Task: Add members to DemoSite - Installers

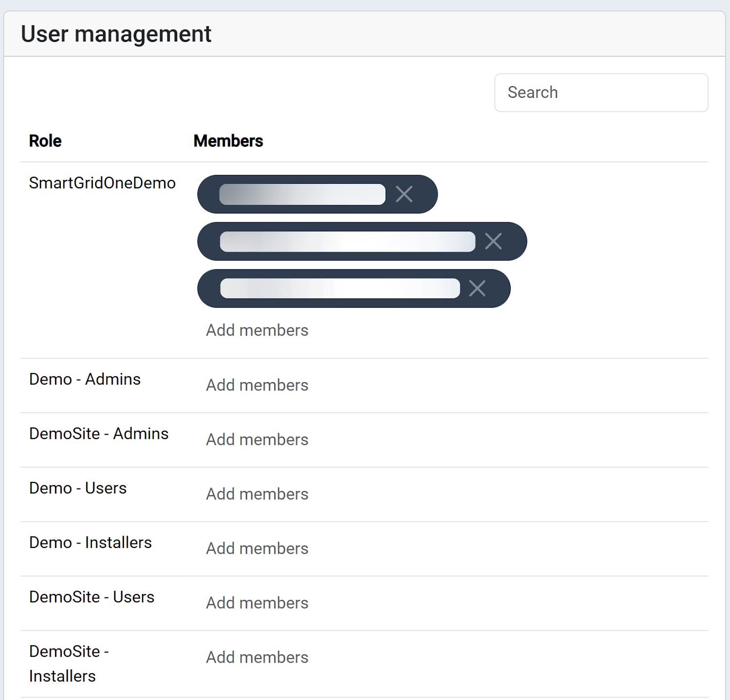Action: pos(257,657)
